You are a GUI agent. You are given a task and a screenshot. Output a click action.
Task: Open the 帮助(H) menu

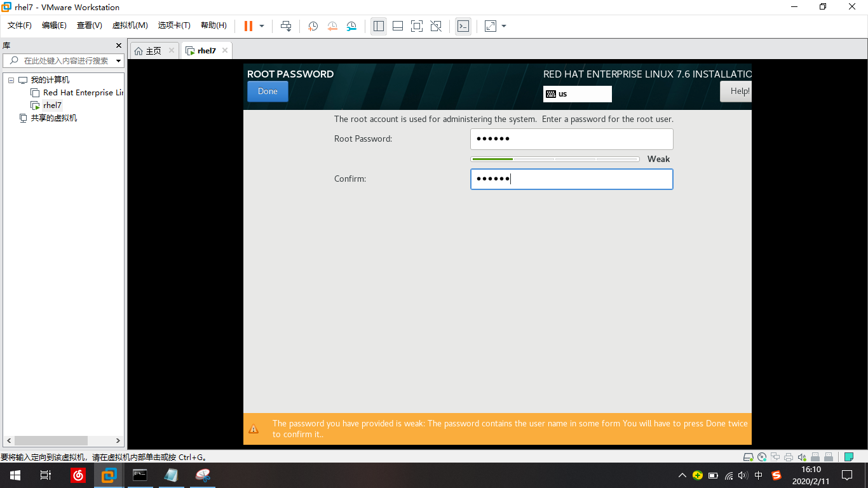[x=214, y=25]
